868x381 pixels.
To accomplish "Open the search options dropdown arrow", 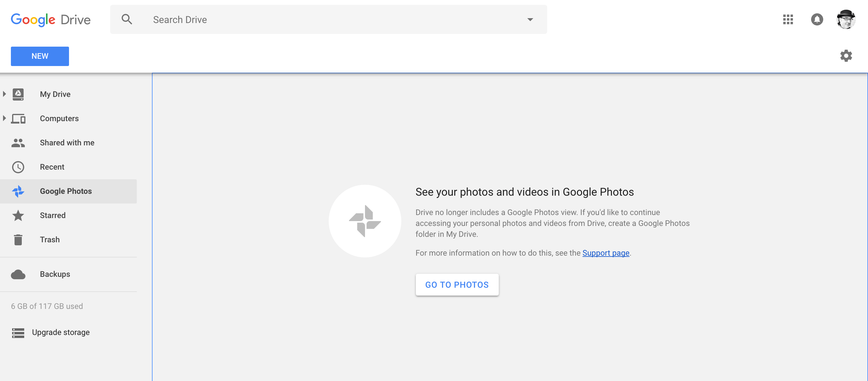I will coord(530,20).
